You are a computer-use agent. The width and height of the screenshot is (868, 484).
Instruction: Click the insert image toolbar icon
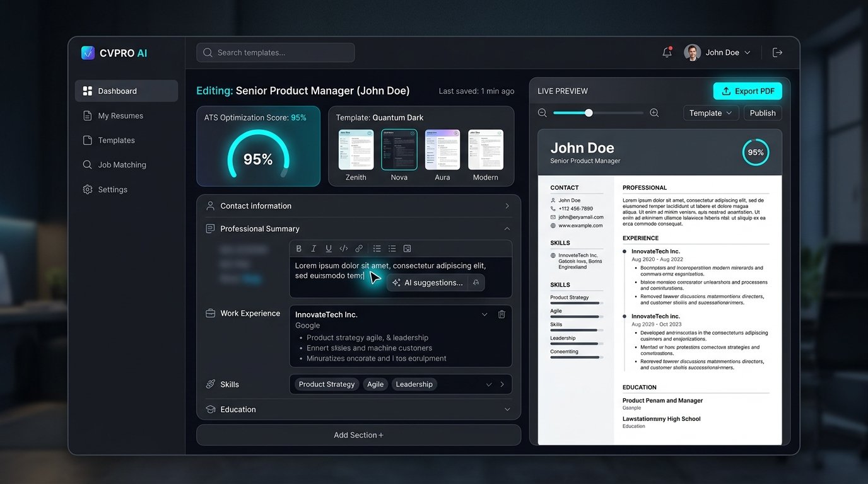[407, 248]
